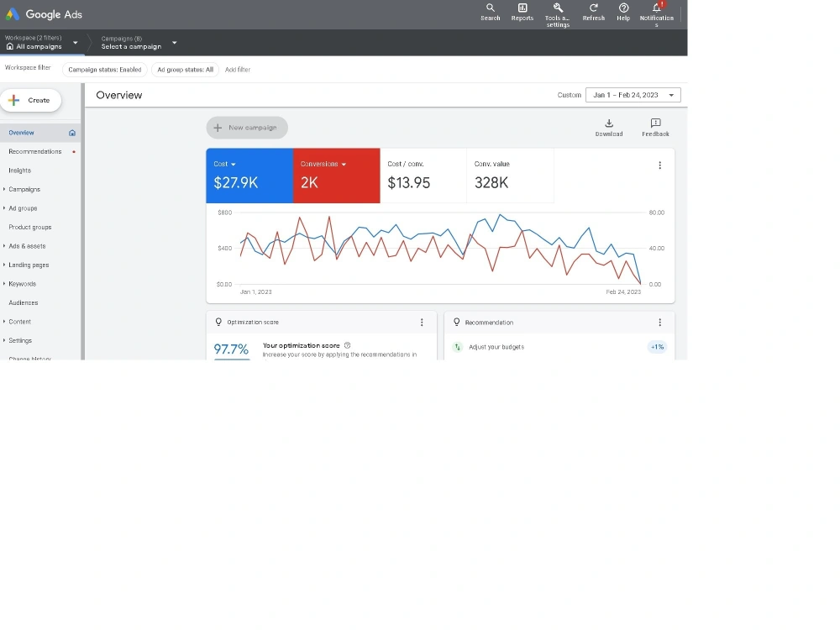The image size is (840, 630).
Task: Click Add filter
Action: coord(238,70)
